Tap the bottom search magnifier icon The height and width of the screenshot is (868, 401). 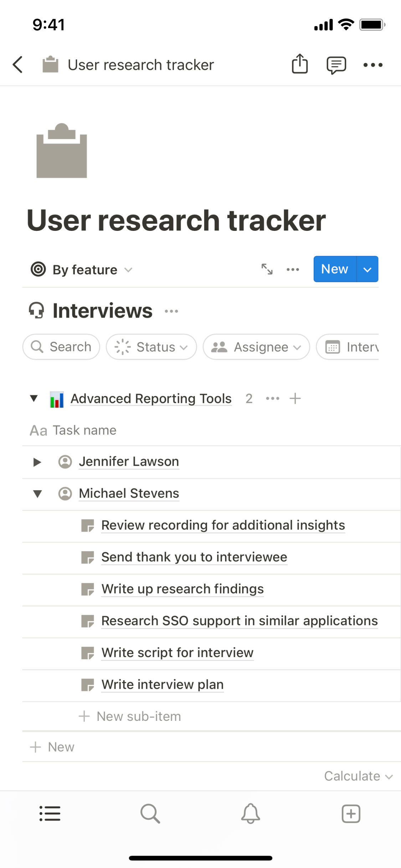click(150, 814)
